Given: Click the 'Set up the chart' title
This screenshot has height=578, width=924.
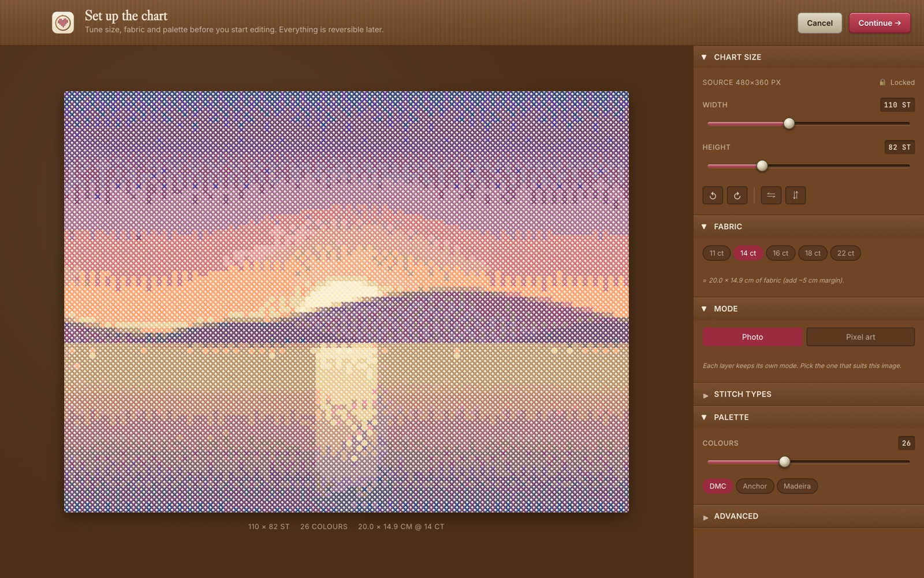Looking at the screenshot, I should tap(126, 16).
